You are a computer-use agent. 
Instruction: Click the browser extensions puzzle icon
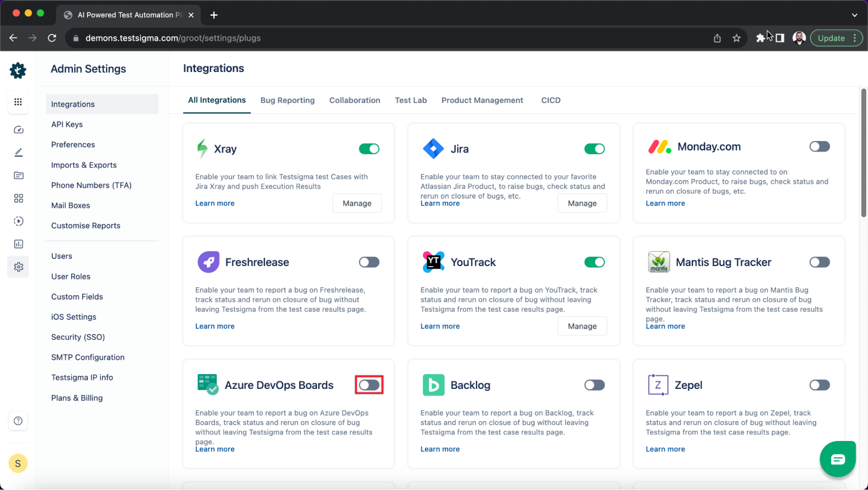pyautogui.click(x=760, y=38)
